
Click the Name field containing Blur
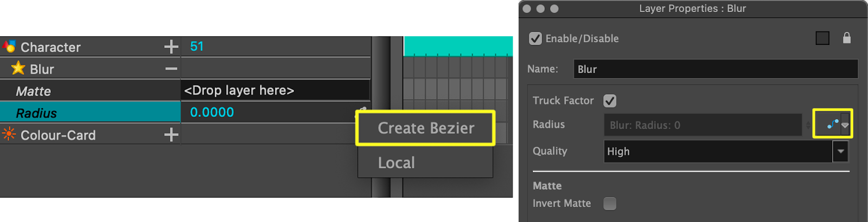(715, 69)
